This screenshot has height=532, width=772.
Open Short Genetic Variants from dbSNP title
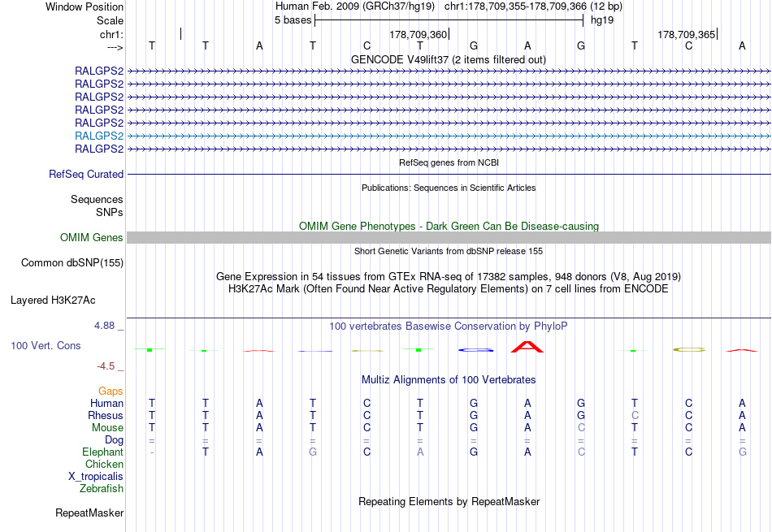pyautogui.click(x=449, y=251)
